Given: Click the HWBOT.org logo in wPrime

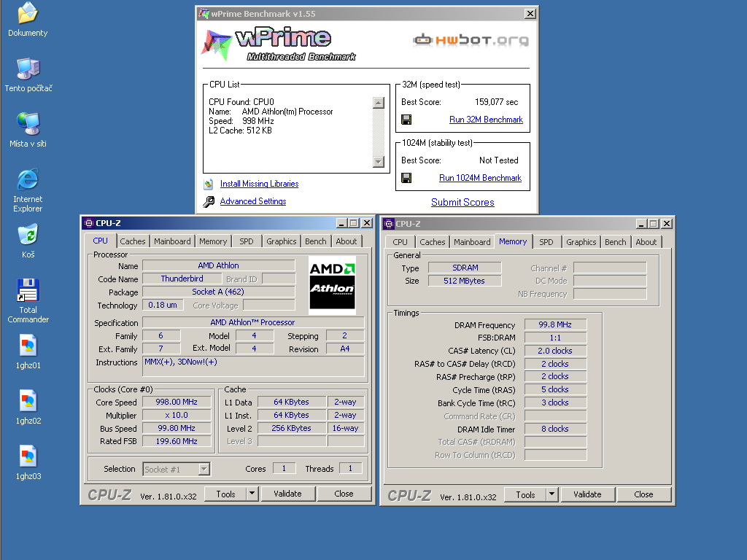Looking at the screenshot, I should (471, 39).
